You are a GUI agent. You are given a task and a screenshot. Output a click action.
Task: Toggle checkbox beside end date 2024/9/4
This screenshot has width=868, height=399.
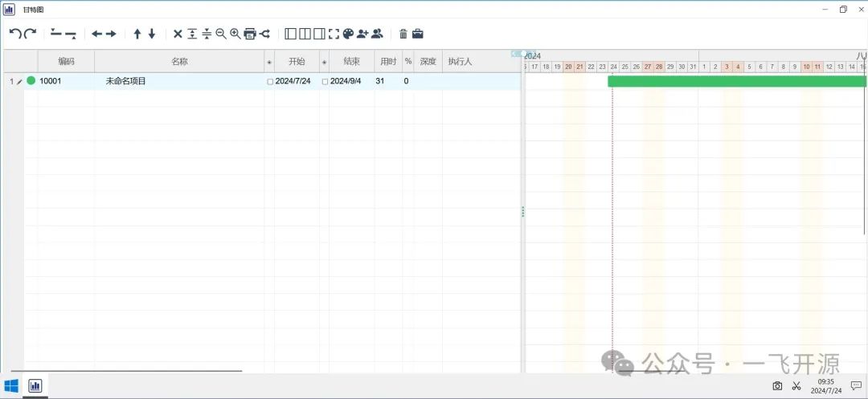[325, 82]
